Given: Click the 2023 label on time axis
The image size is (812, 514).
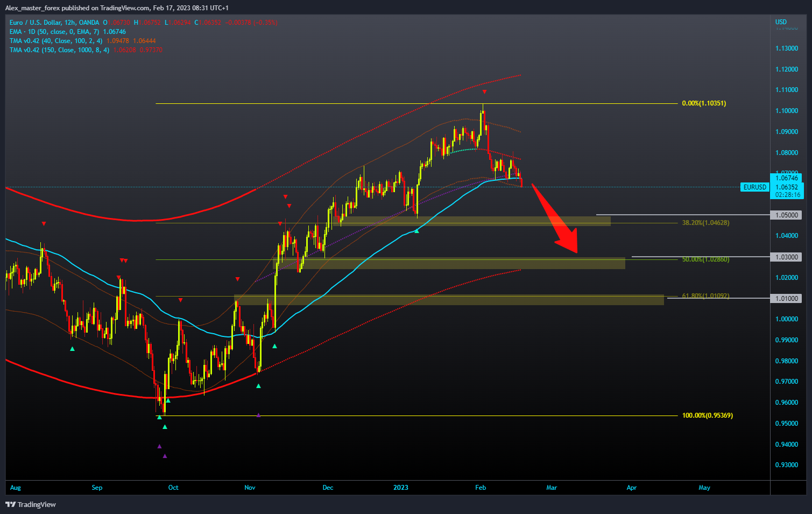Looking at the screenshot, I should (401, 488).
